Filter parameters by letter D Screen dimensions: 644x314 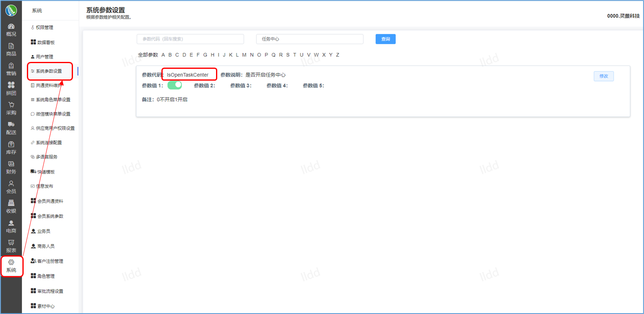[184, 55]
